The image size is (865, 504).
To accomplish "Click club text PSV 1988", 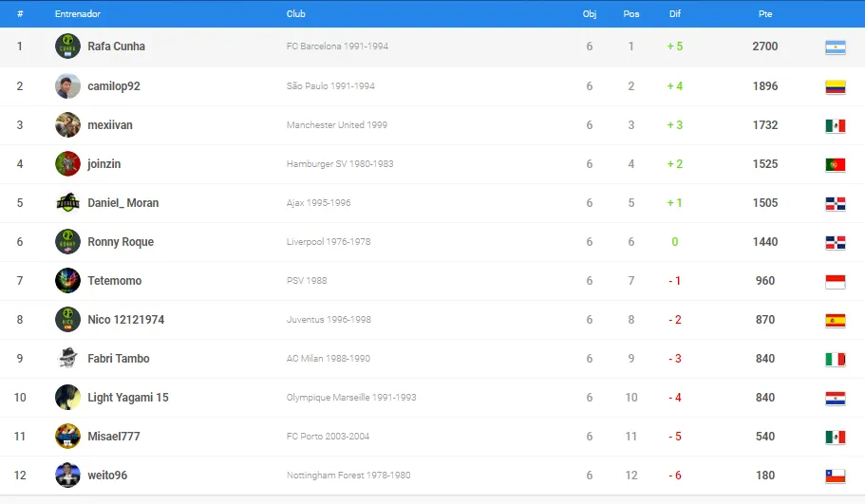I will 306,281.
